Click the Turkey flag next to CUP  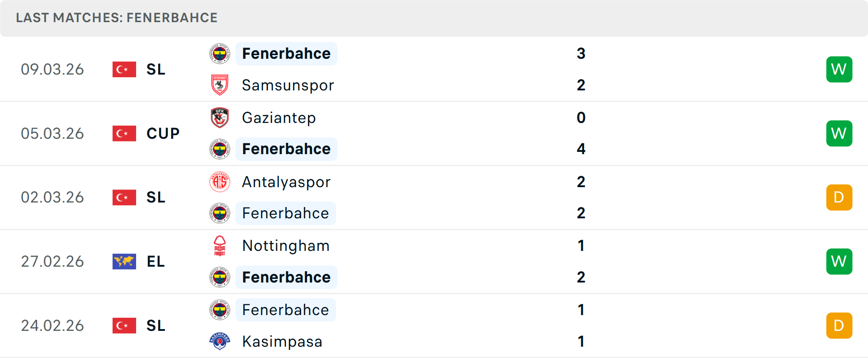coord(124,133)
